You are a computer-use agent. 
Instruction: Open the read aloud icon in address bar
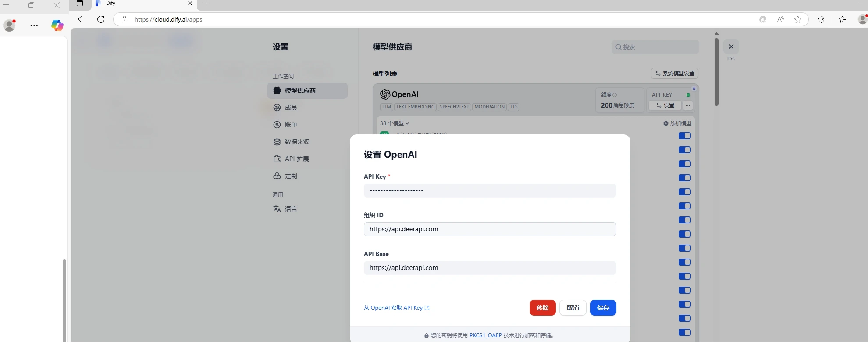[780, 19]
